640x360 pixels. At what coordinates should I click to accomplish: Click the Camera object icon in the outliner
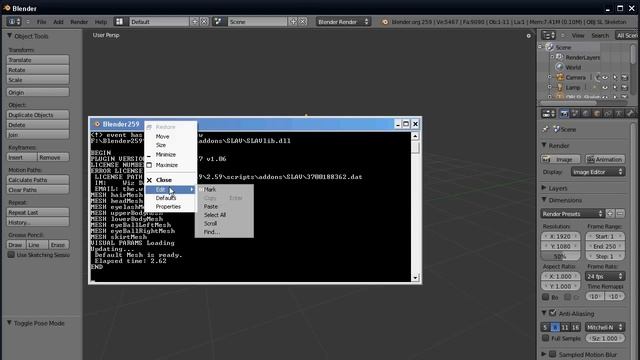click(560, 77)
